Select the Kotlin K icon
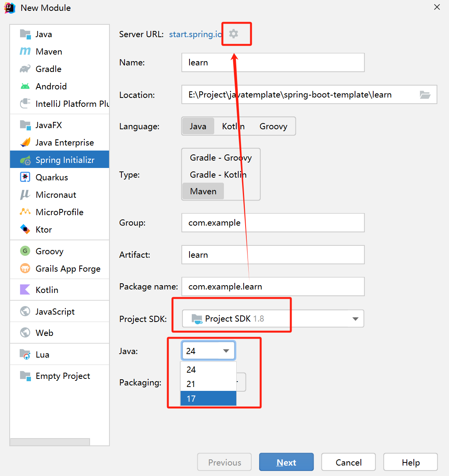This screenshot has height=476, width=449. pos(25,289)
